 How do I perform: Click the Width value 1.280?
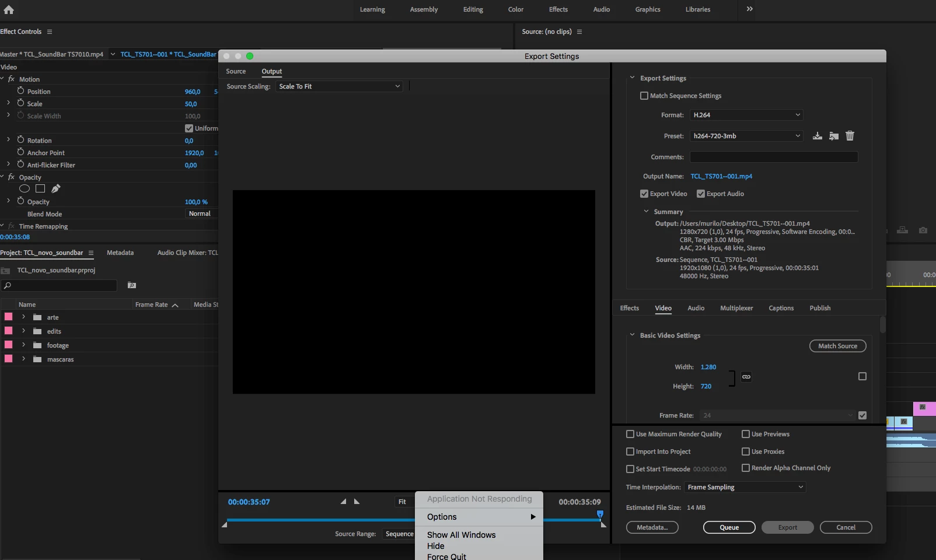point(708,367)
